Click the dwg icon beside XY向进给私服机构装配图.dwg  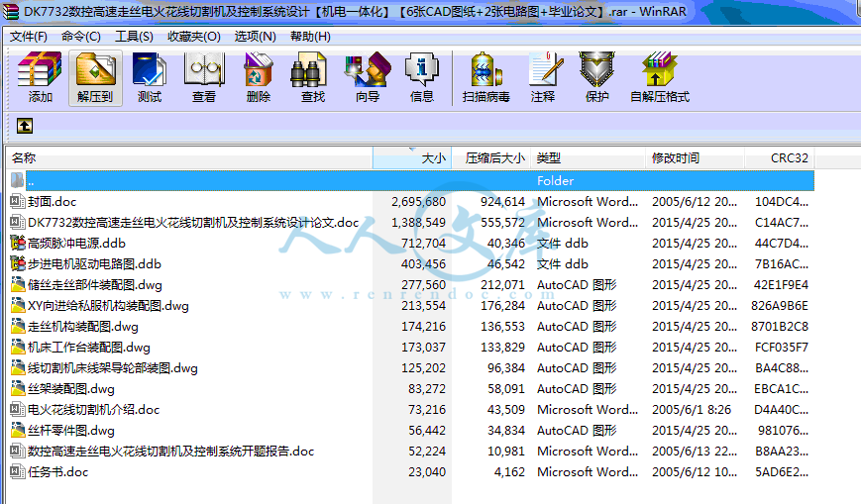[18, 305]
